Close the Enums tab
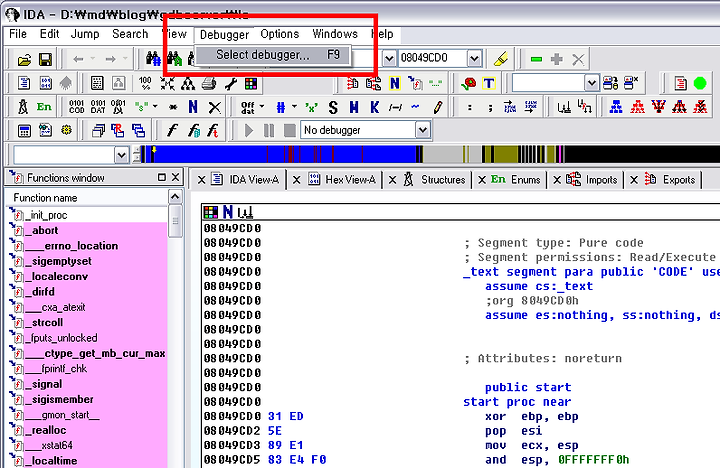 482,180
